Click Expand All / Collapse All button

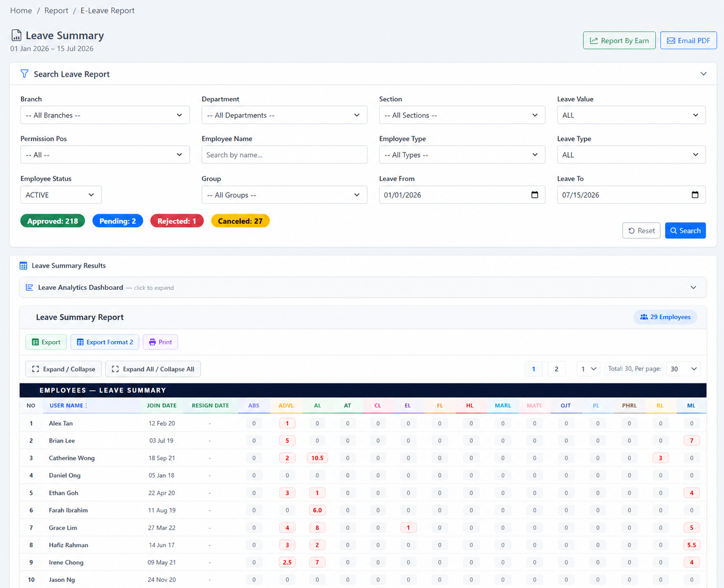(x=153, y=369)
